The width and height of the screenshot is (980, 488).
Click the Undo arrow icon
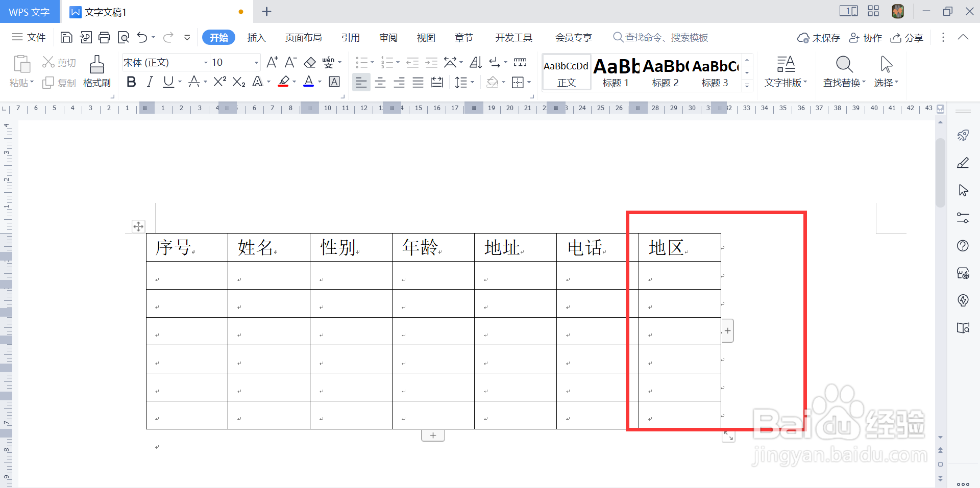(142, 37)
